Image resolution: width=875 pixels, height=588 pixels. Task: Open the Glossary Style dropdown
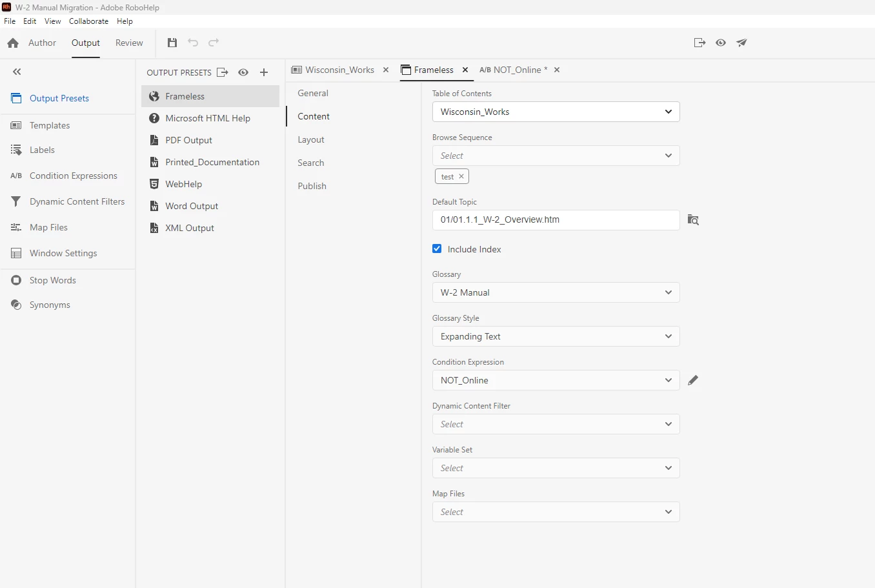[x=556, y=336]
